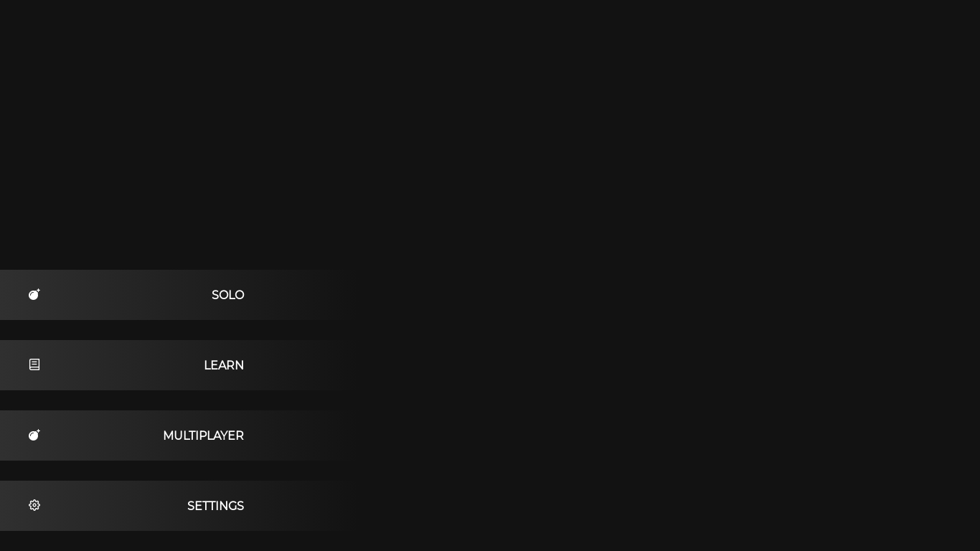Select the SETTINGS text label
Image resolution: width=980 pixels, height=551 pixels.
pyautogui.click(x=216, y=506)
